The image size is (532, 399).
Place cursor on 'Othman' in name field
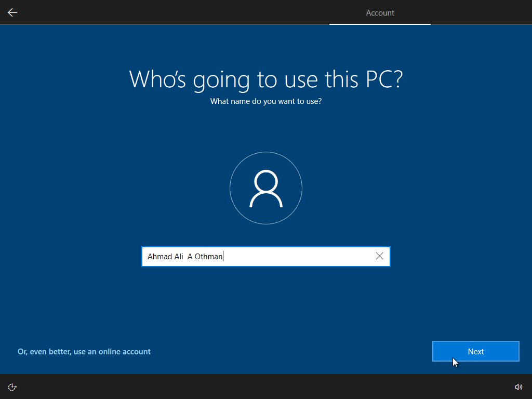point(209,257)
